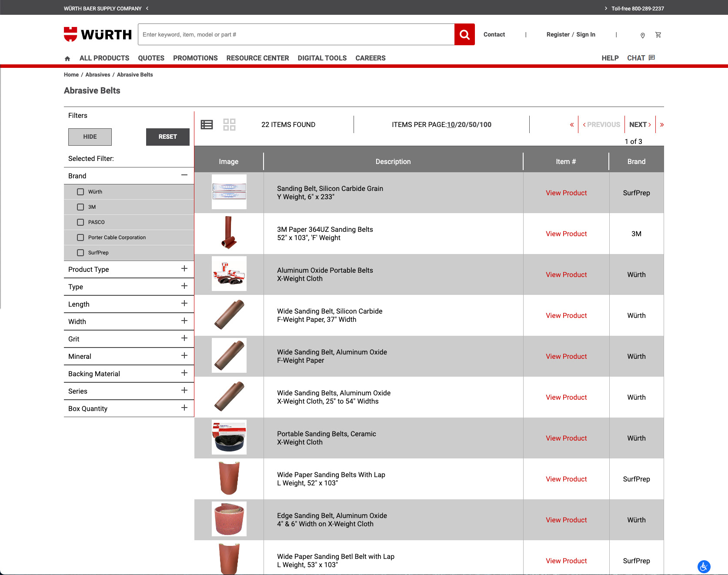Expand the Length filter

click(184, 304)
